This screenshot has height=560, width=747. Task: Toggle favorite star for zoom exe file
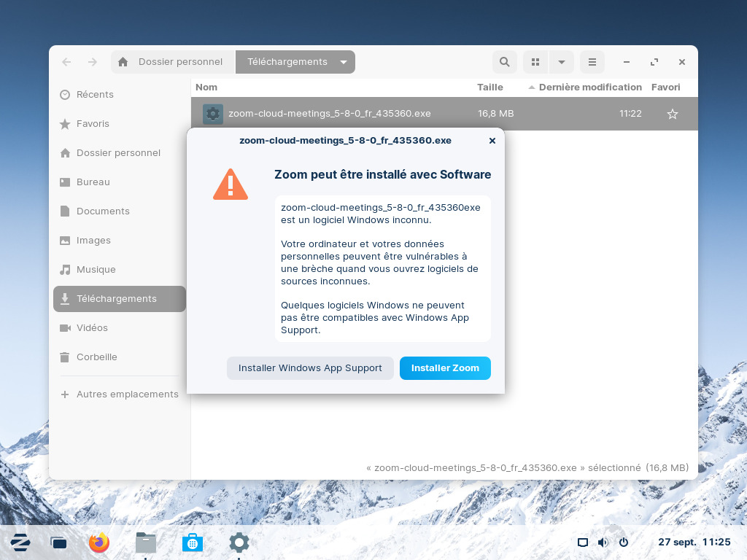(672, 114)
